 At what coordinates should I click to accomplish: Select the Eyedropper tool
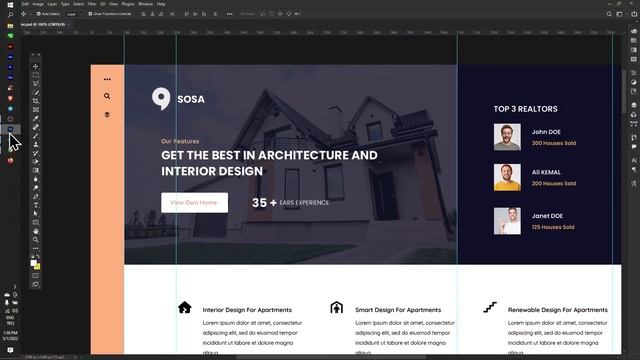click(x=36, y=118)
